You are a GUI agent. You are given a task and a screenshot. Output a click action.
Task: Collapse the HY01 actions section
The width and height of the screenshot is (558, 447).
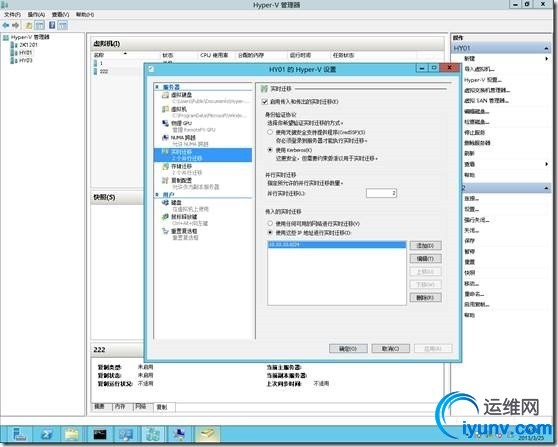(546, 48)
